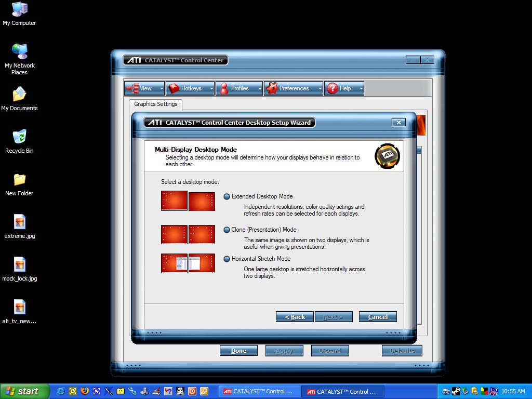Expand the Preferences dropdown arrow
532x399 pixels.
(320, 88)
